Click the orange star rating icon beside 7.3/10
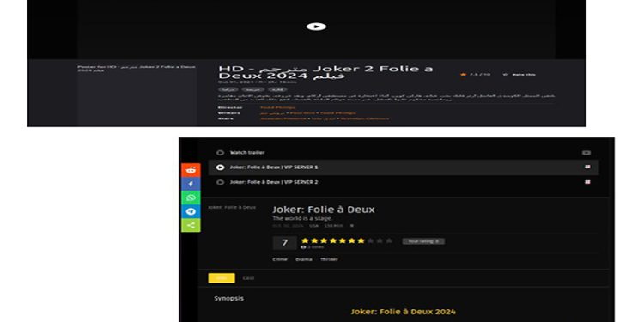The height and width of the screenshot is (322, 644). [464, 75]
